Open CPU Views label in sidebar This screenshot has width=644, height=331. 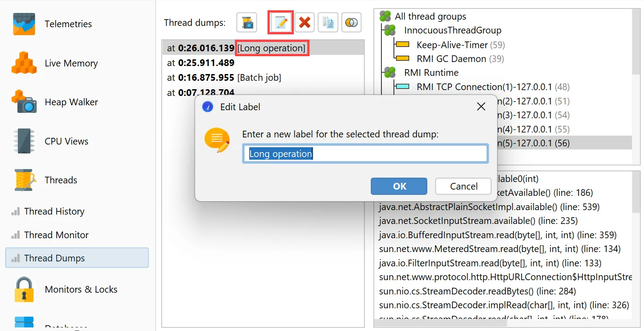[67, 141]
